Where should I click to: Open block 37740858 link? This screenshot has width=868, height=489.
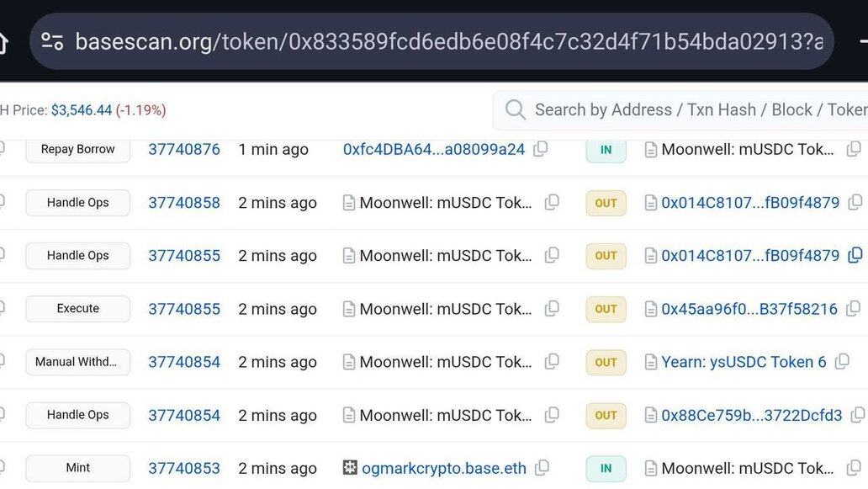click(184, 203)
